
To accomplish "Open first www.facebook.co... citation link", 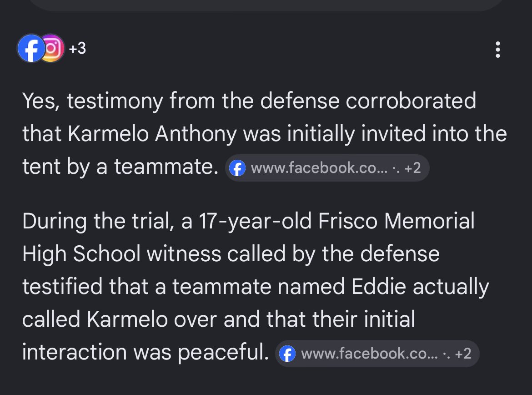I will (x=319, y=168).
